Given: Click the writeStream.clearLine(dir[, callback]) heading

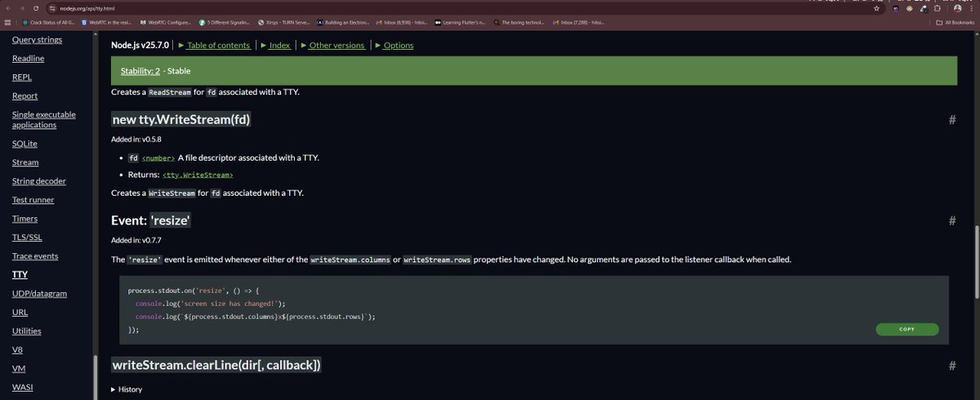Looking at the screenshot, I should (x=216, y=365).
